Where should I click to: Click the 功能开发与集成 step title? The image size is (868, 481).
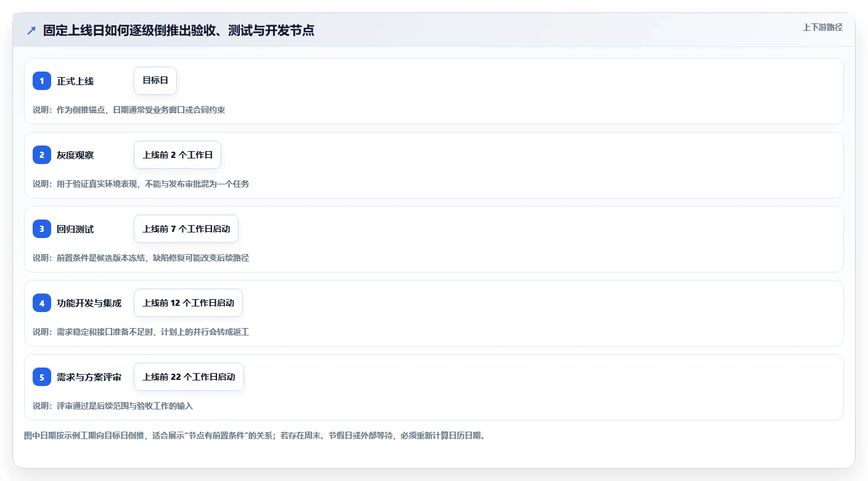coord(89,303)
